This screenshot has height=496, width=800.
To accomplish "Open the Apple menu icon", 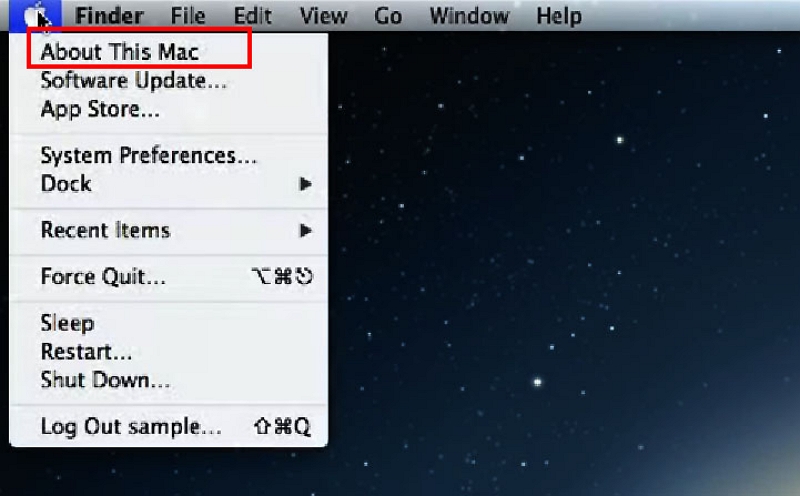I will [35, 15].
